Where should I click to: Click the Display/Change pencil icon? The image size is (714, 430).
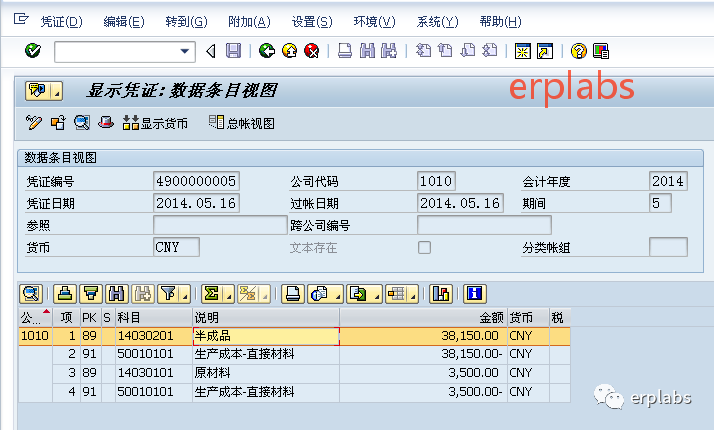coord(34,123)
